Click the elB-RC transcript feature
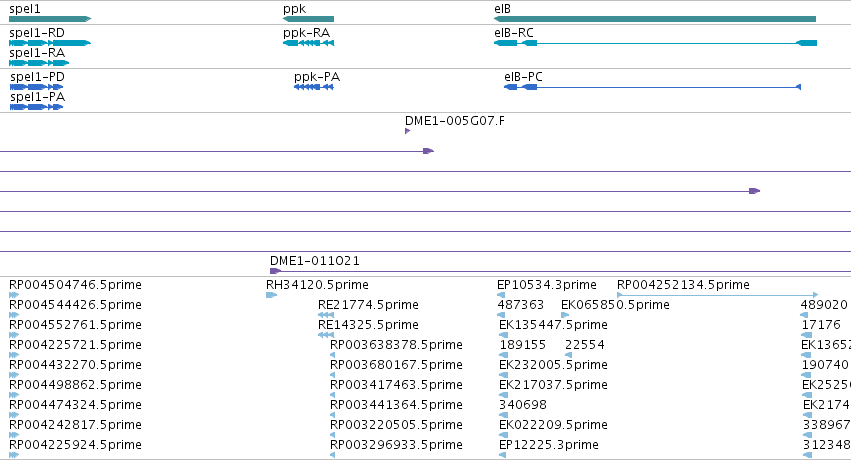The width and height of the screenshot is (851, 460). (x=655, y=43)
